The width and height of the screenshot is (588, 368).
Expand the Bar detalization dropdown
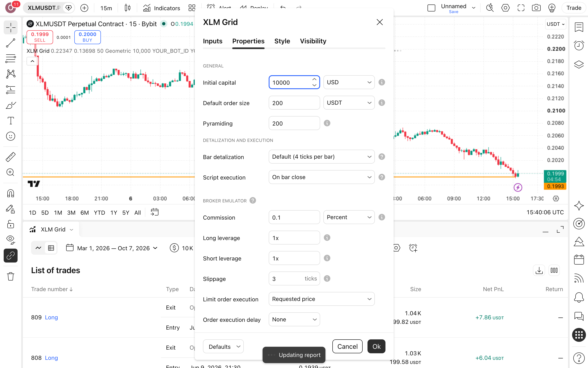[x=321, y=156]
